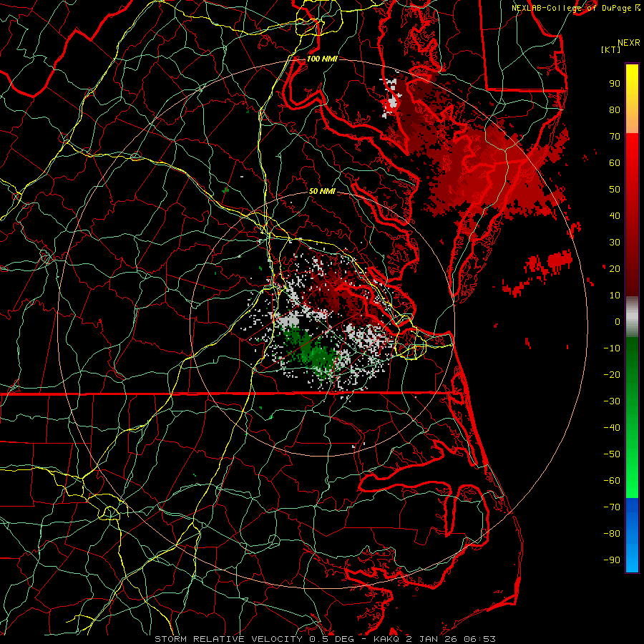Click the 20 value on the velocity scale
Image resolution: width=644 pixels, height=644 pixels.
[x=615, y=268]
